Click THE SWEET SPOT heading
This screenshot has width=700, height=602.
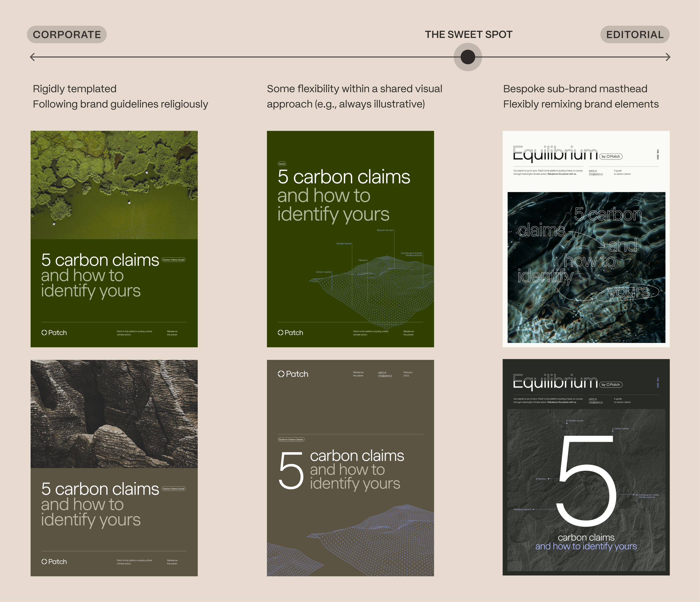tap(469, 35)
